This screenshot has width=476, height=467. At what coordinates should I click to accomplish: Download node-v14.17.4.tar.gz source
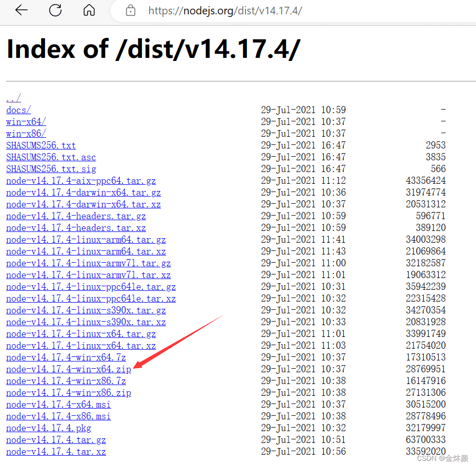tap(56, 440)
